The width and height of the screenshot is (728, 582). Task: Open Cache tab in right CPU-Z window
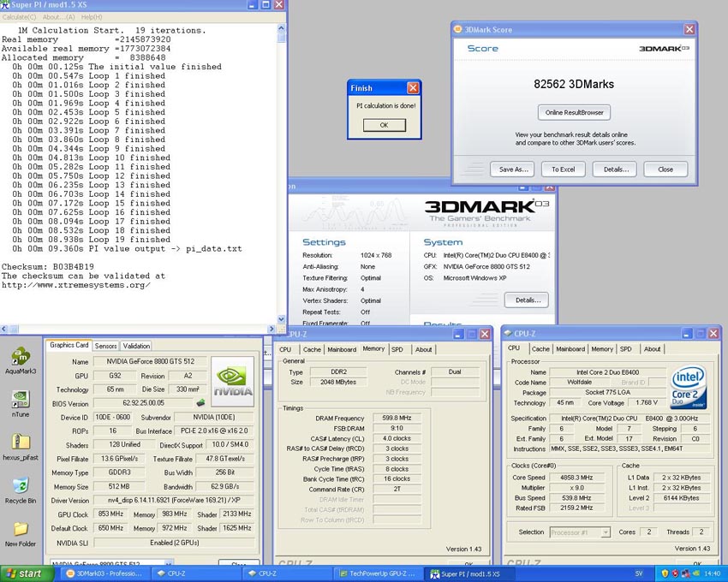tap(540, 349)
